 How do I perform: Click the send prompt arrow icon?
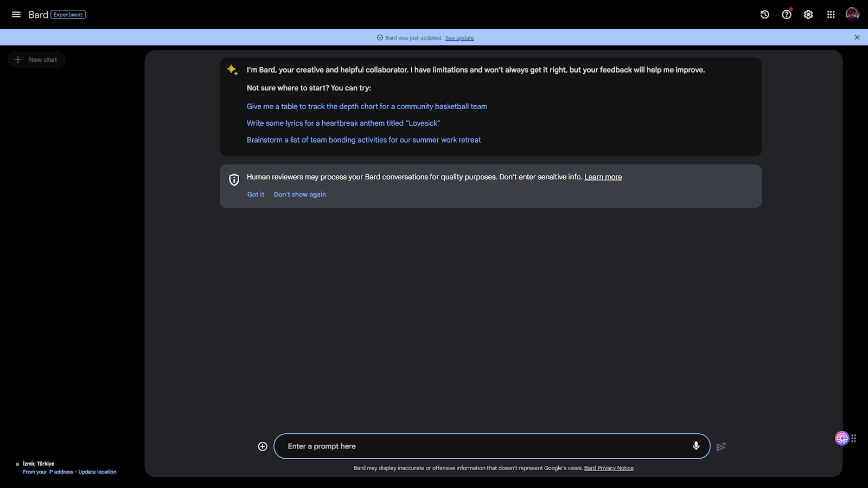coord(721,447)
